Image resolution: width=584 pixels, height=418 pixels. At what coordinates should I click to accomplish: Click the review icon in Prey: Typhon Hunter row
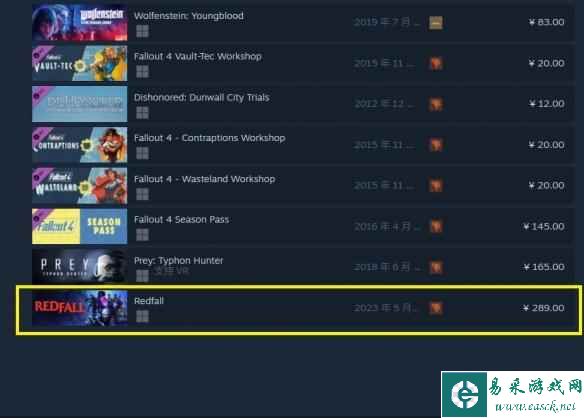pyautogui.click(x=436, y=267)
